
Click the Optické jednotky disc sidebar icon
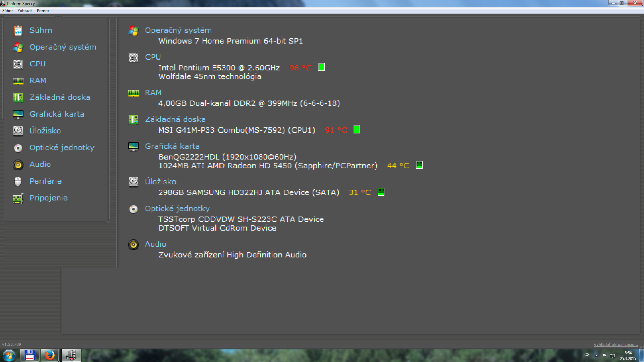(x=18, y=148)
